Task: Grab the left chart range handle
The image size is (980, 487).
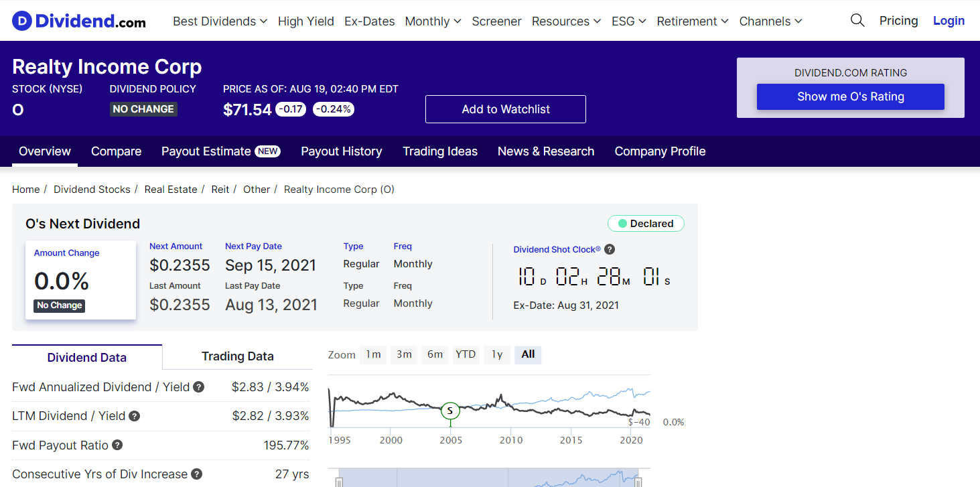Action: (x=339, y=482)
